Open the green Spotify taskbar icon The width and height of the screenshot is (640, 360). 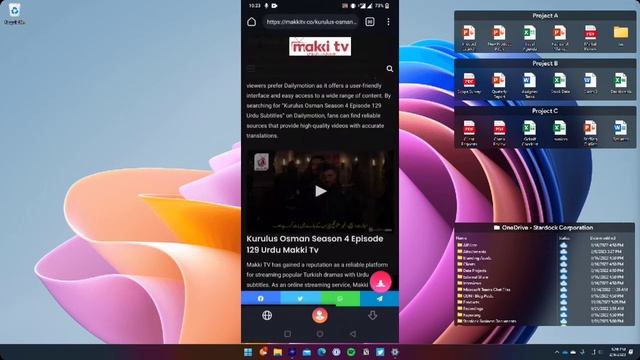351,352
